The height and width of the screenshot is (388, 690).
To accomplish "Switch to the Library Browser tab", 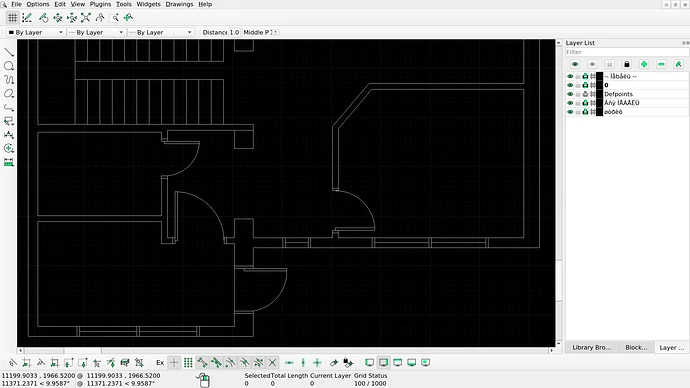I will point(591,348).
